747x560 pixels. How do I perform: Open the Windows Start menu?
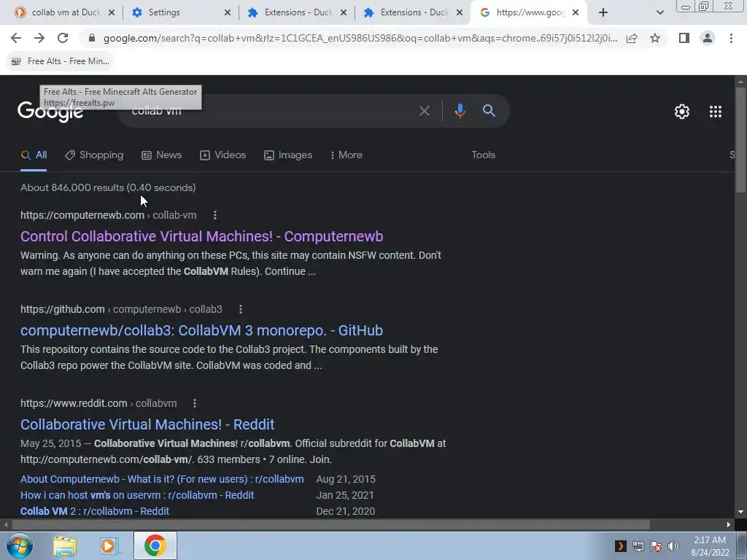coord(20,545)
